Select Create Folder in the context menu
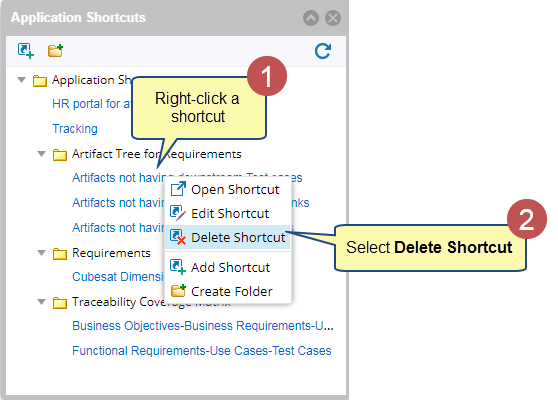Image resolution: width=558 pixels, height=400 pixels. tap(228, 291)
